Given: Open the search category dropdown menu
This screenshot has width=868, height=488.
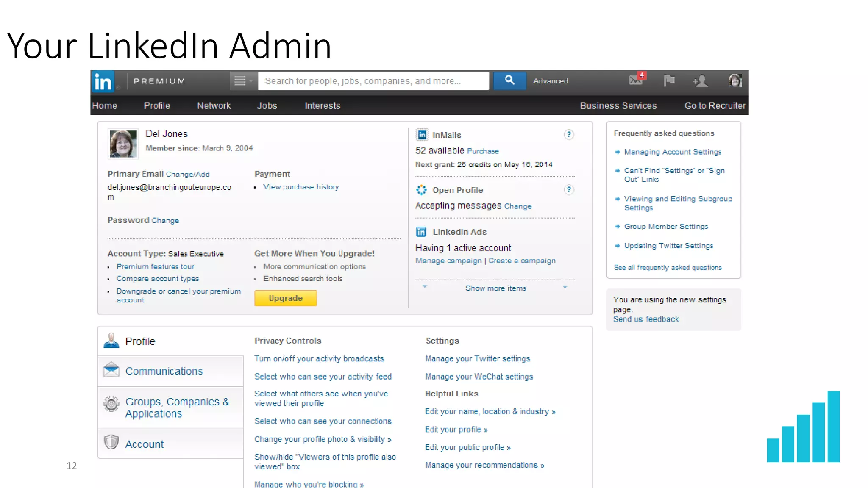Looking at the screenshot, I should click(x=243, y=81).
